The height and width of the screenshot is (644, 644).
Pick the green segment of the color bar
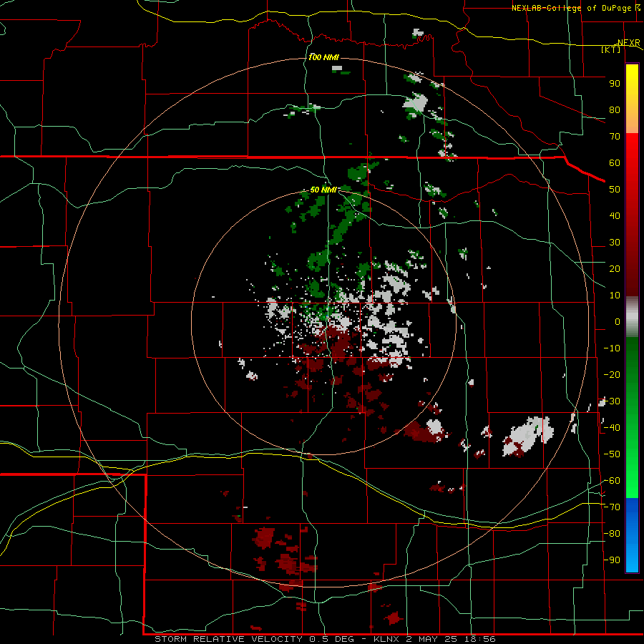click(632, 417)
